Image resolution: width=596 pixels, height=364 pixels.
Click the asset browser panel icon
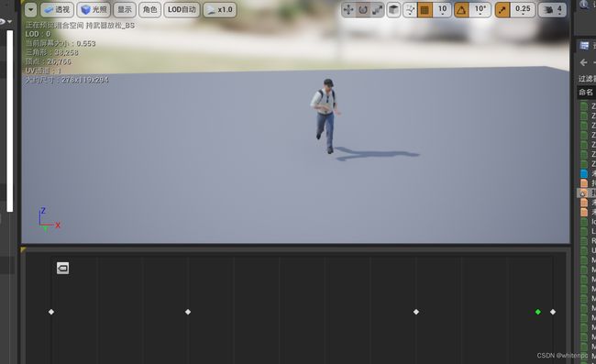tap(584, 46)
